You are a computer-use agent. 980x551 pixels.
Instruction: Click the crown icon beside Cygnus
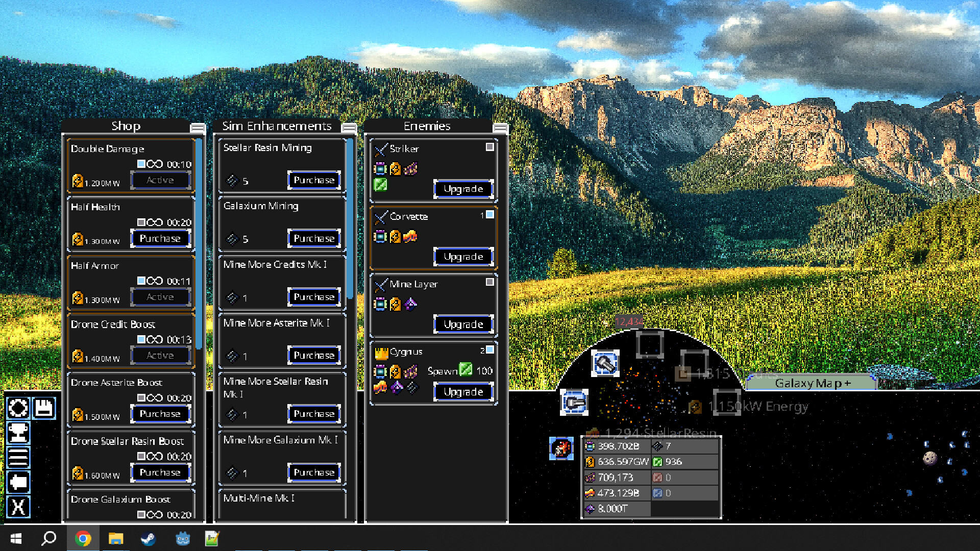coord(381,353)
